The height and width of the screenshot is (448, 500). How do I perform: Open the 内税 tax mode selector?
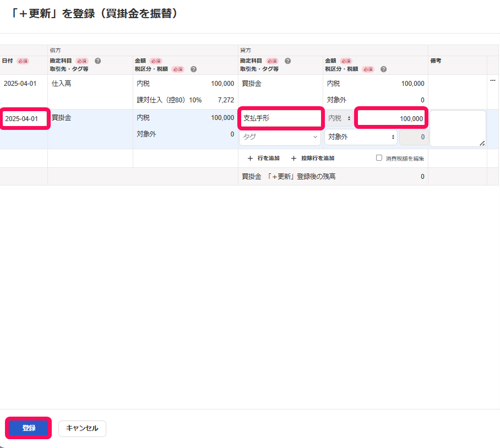[339, 118]
